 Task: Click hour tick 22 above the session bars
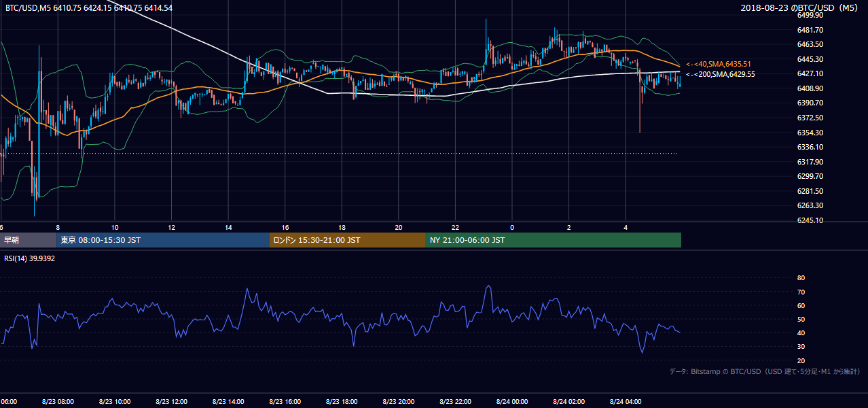tap(455, 227)
